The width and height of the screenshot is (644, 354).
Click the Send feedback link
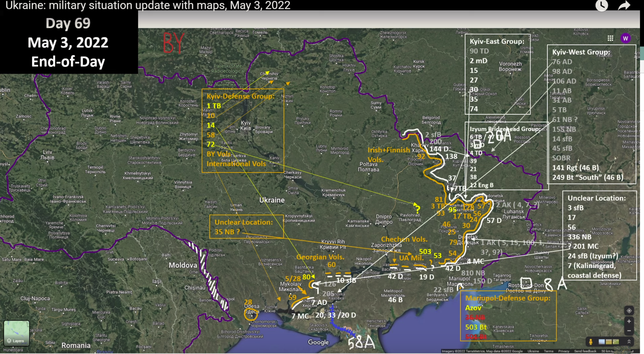(585, 351)
